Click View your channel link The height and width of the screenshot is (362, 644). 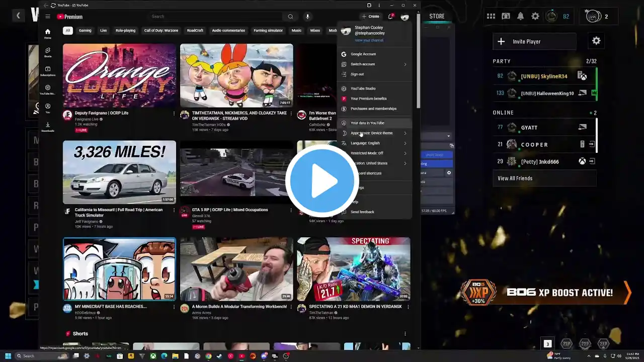pos(369,40)
